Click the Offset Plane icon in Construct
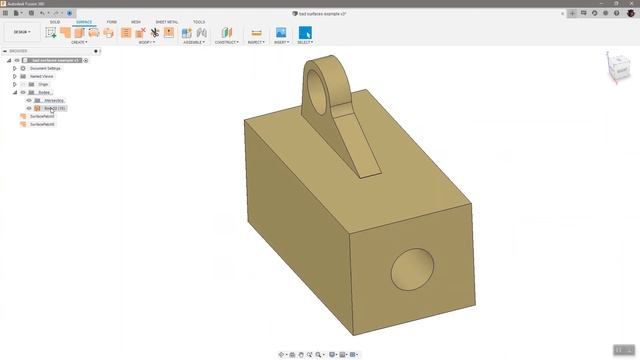The width and height of the screenshot is (640, 360). click(227, 33)
